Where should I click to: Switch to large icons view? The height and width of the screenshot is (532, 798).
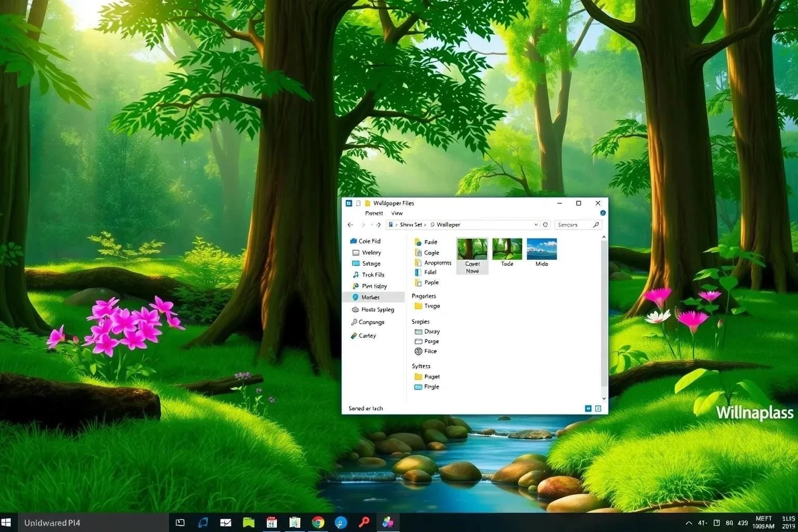point(598,409)
